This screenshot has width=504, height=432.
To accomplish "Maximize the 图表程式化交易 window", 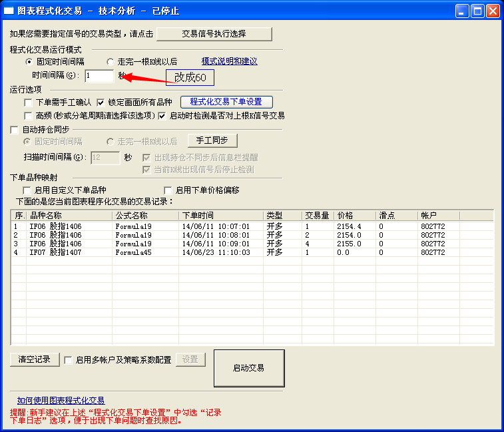I will click(477, 11).
